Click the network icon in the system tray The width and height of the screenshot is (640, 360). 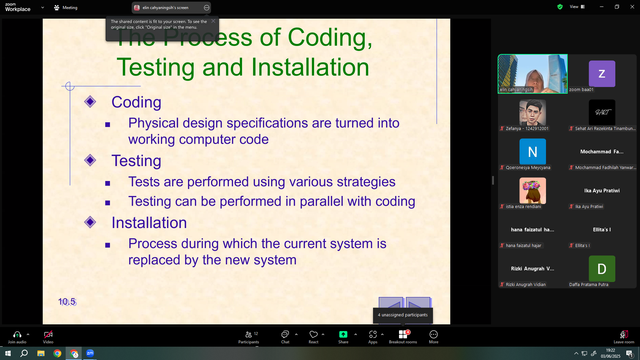(x=584, y=353)
